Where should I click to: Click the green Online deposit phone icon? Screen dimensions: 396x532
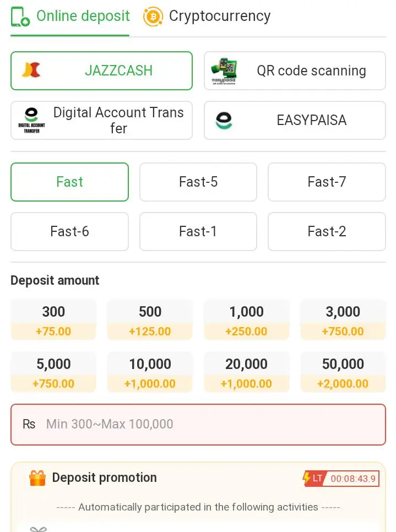coord(20,17)
